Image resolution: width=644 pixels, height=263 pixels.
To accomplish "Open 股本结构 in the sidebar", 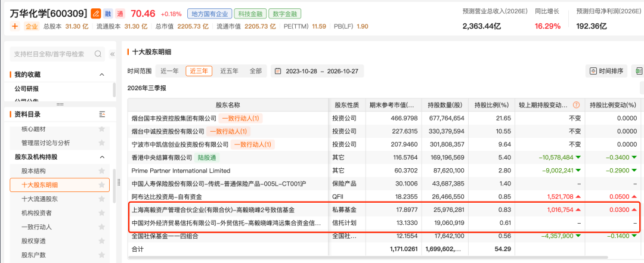I will [33, 171].
